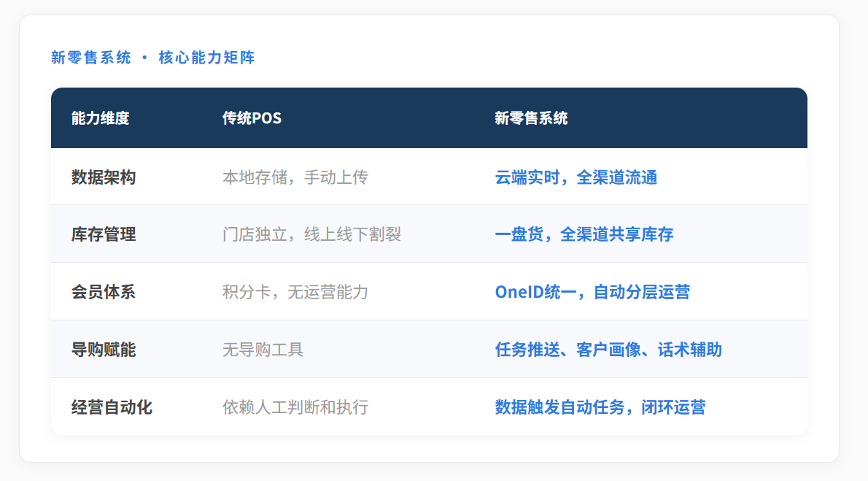The width and height of the screenshot is (868, 481).
Task: Select the 库存管理 row label
Action: [x=104, y=234]
